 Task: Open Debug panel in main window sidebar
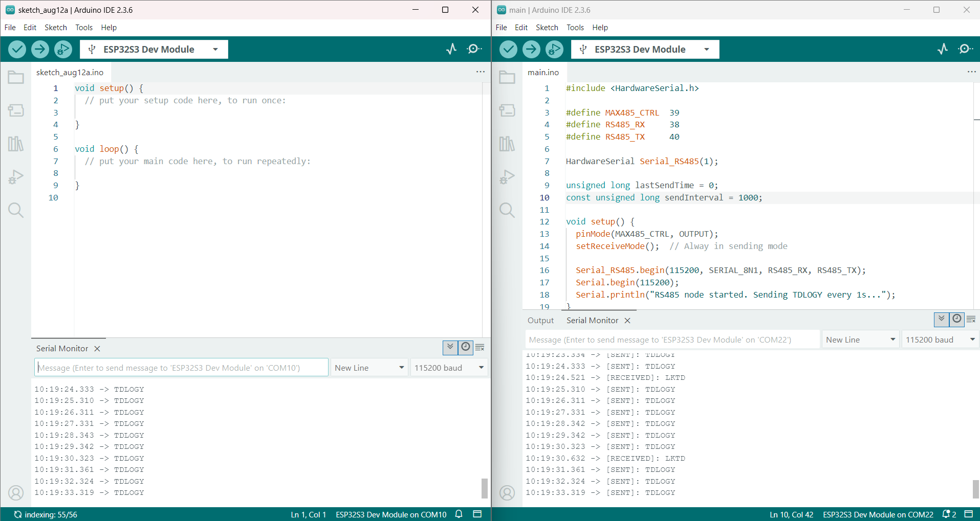tap(507, 177)
